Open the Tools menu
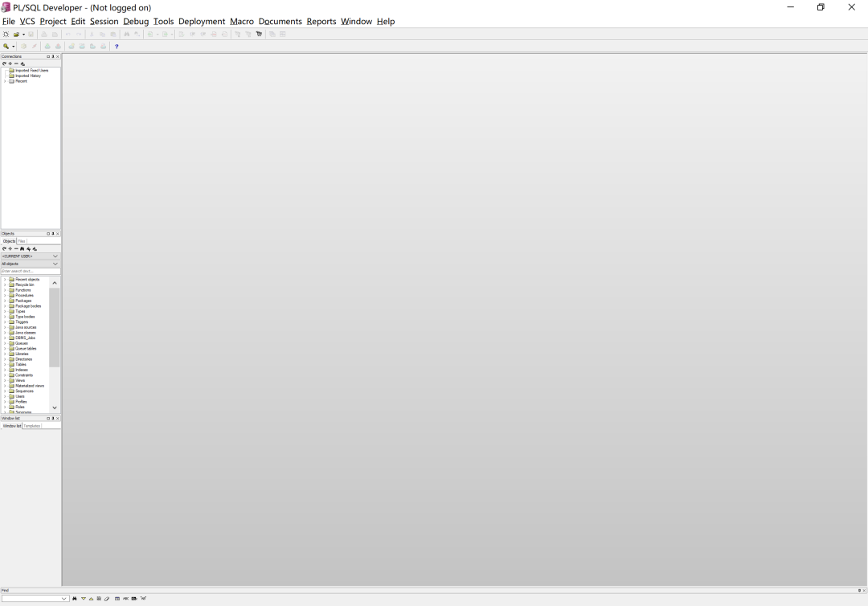 (x=163, y=21)
